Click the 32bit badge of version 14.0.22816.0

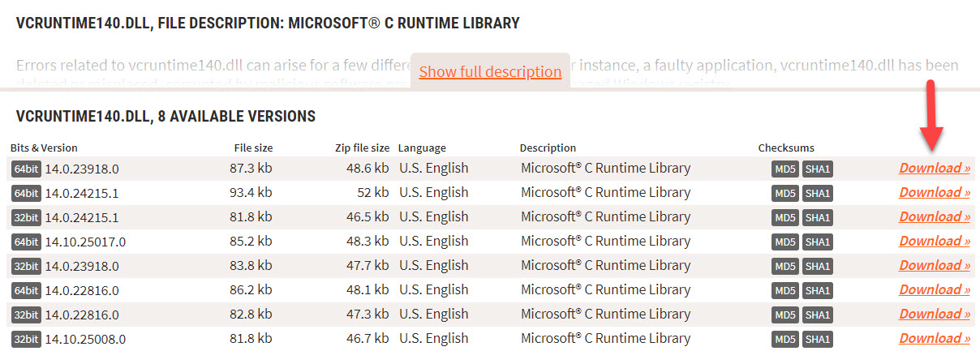pyautogui.click(x=26, y=315)
